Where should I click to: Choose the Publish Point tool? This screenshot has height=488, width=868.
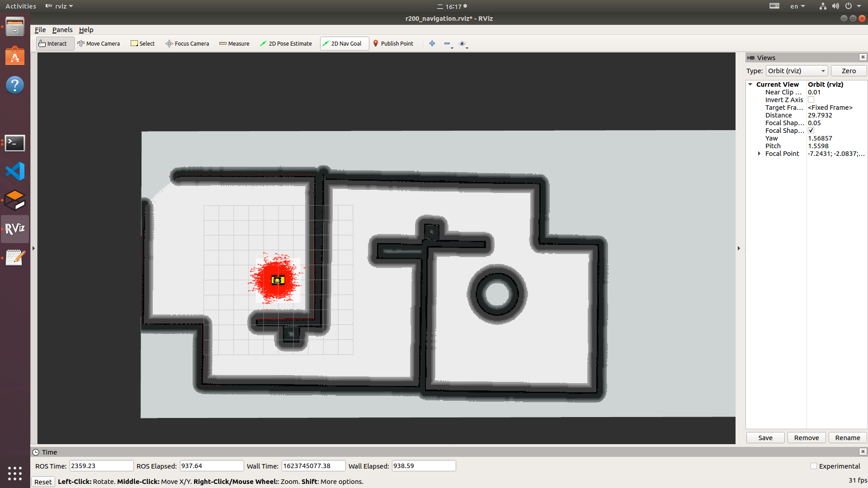point(393,43)
